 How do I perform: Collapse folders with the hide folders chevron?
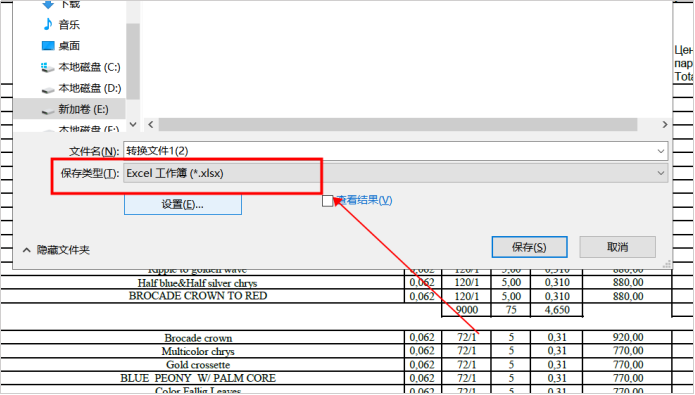27,250
